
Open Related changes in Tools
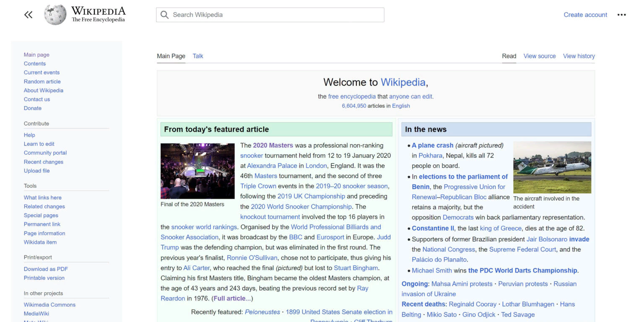coord(44,206)
